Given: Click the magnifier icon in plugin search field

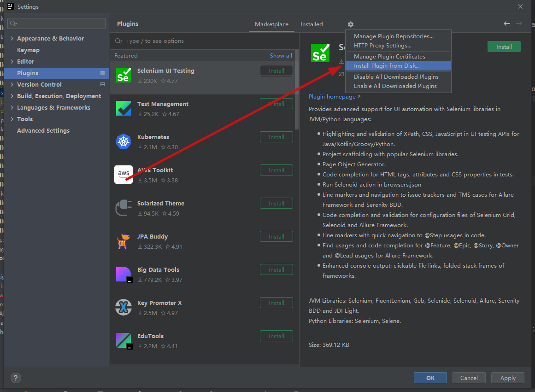Looking at the screenshot, I should (x=118, y=41).
